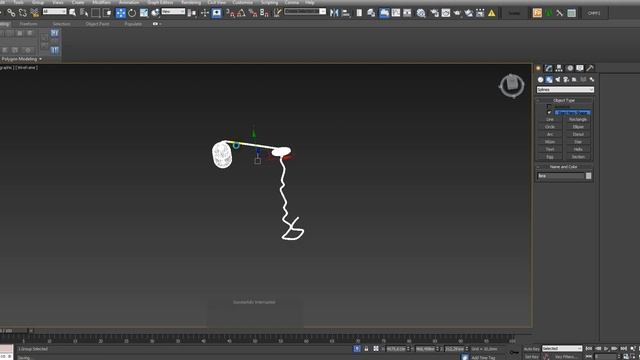Click Use Pivot Point Center icon
Image resolution: width=640 pixels, height=360 pixels.
click(192, 13)
